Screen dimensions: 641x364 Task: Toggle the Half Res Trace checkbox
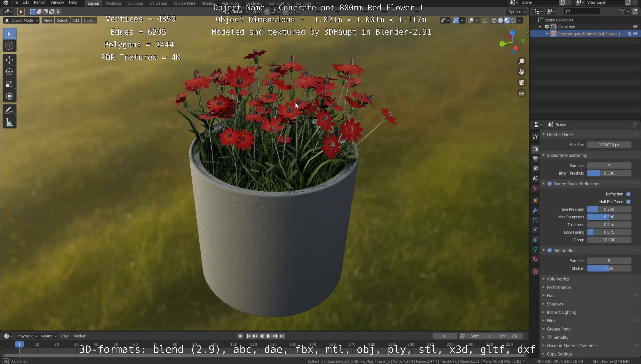(x=628, y=202)
